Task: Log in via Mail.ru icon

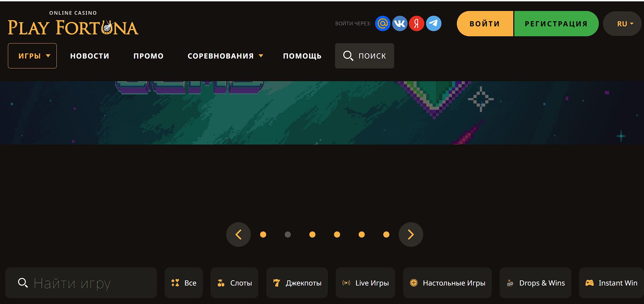Action: click(x=383, y=24)
